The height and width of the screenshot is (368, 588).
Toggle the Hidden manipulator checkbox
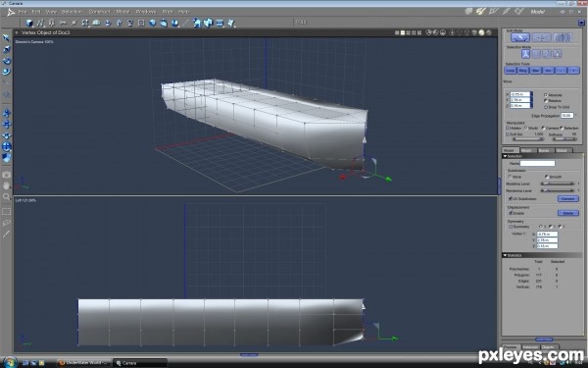click(508, 128)
